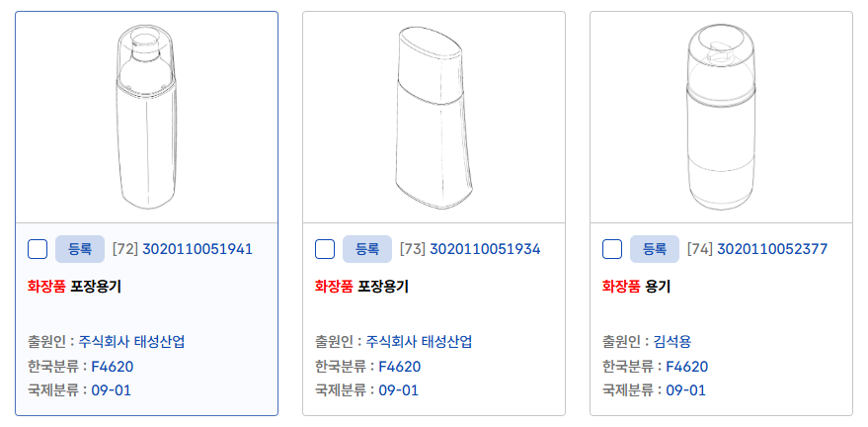This screenshot has width=868, height=427.
Task: Open the title 화장품 포장용기 of result 72
Action: click(75, 288)
